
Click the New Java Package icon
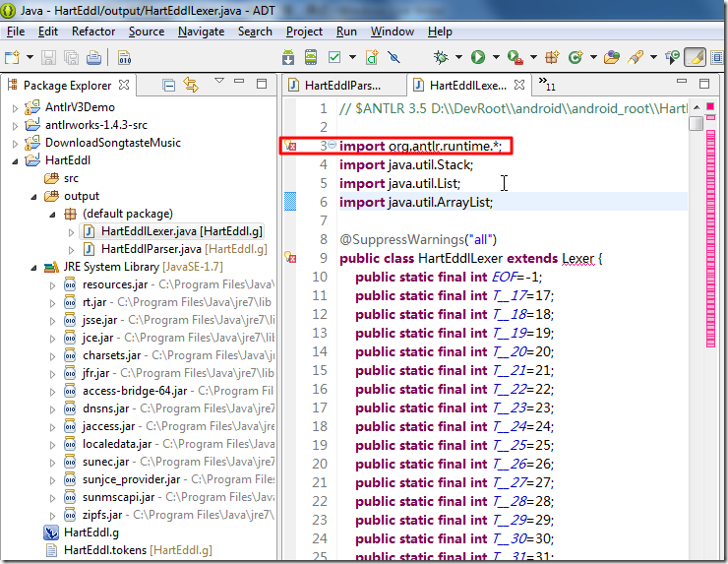[552, 58]
